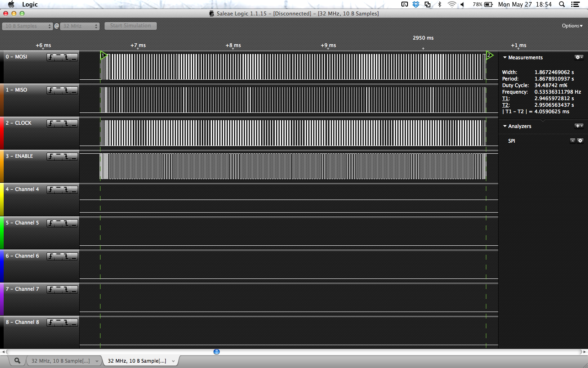Open the 10 B Samples dropdown
Image resolution: width=588 pixels, height=368 pixels.
(x=27, y=26)
